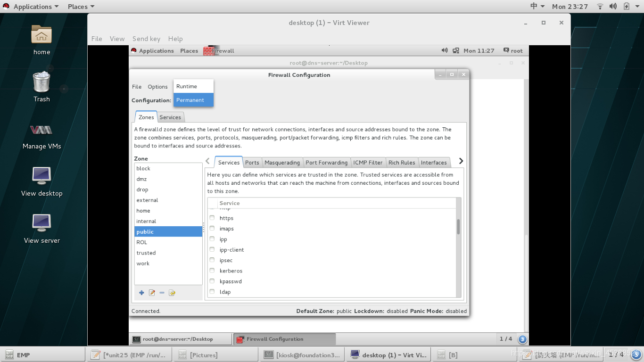Add a new zone with the plus icon

coord(141,293)
